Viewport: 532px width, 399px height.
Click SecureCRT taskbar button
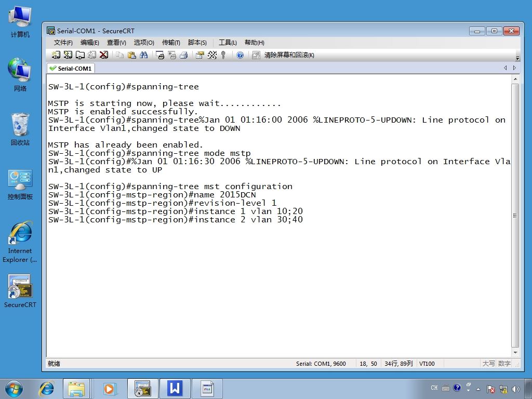pos(142,389)
